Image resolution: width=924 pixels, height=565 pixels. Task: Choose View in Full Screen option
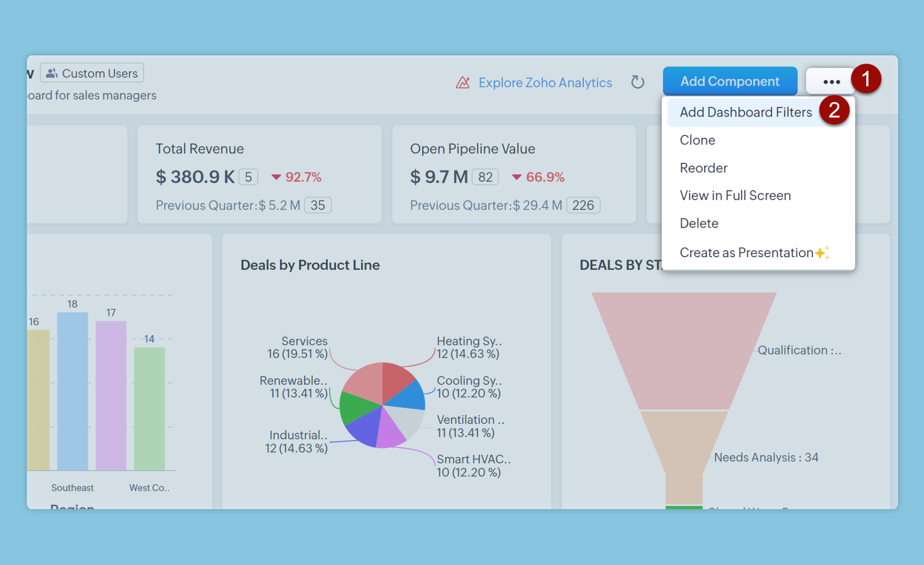[x=735, y=196]
